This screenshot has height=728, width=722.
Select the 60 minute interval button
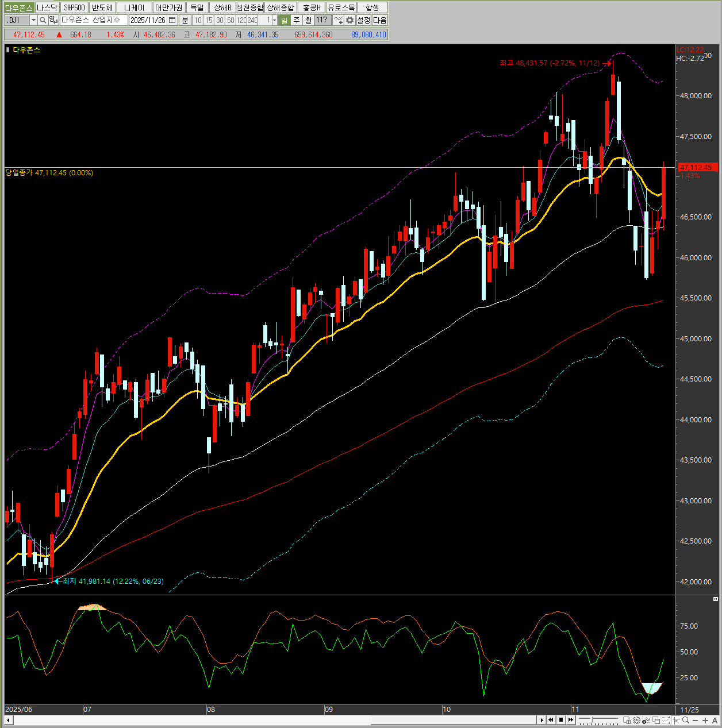click(231, 20)
